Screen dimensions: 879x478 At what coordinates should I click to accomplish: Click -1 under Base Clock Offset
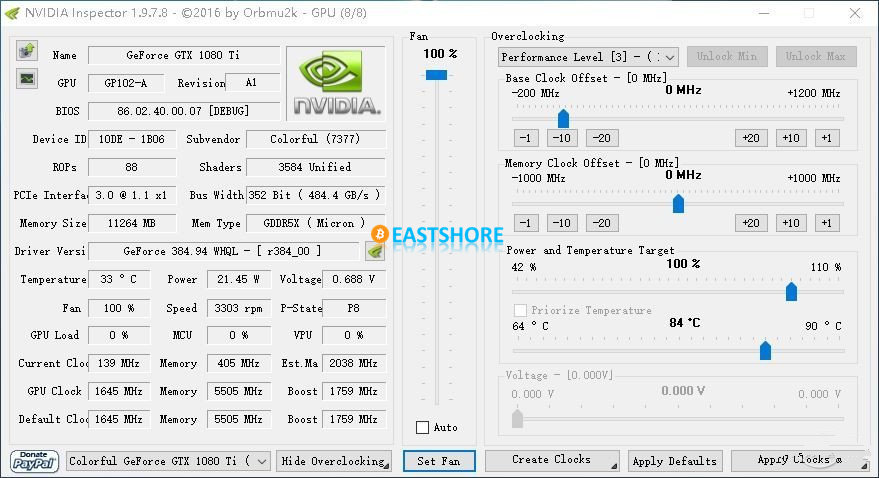[x=526, y=138]
